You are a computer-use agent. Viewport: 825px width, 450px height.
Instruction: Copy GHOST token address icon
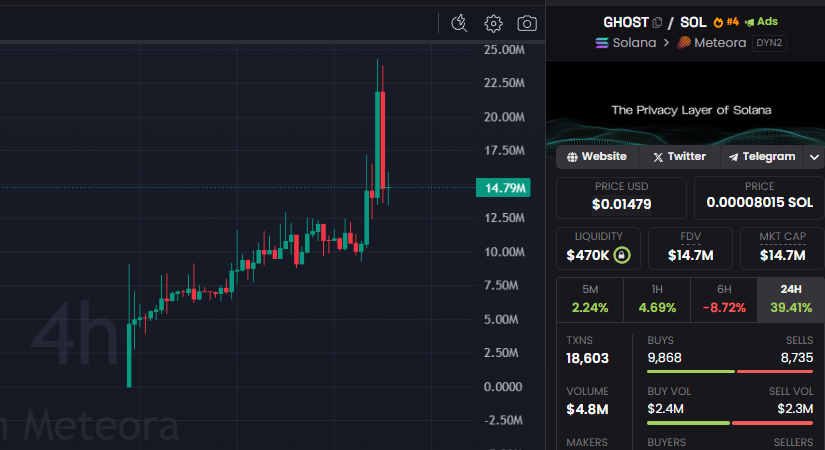click(657, 23)
